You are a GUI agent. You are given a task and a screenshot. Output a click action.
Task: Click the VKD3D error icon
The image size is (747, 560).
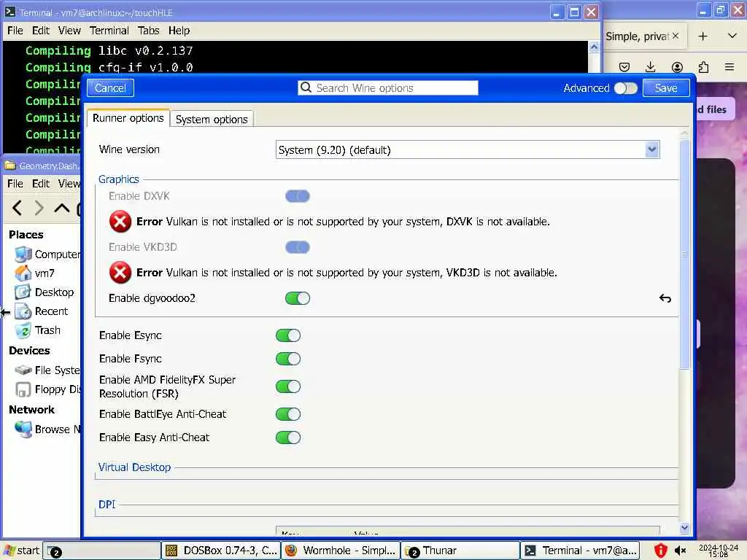pos(120,273)
